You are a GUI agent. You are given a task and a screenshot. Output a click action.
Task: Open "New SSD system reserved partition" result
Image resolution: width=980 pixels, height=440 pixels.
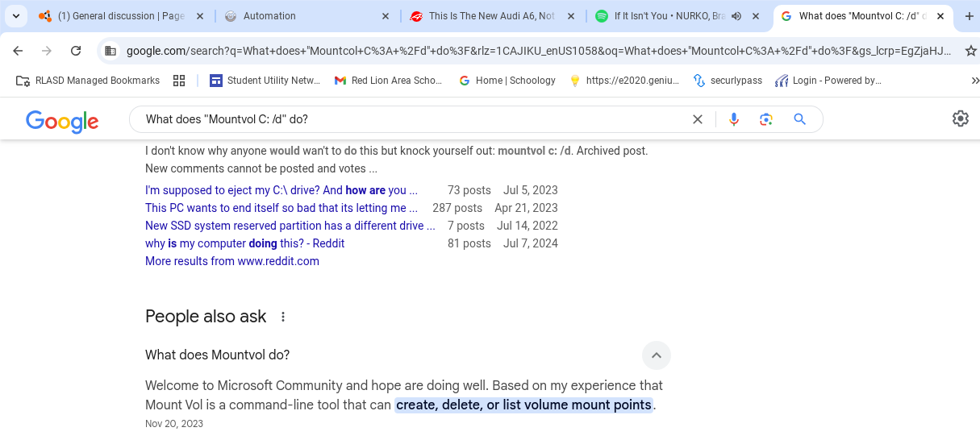point(290,226)
